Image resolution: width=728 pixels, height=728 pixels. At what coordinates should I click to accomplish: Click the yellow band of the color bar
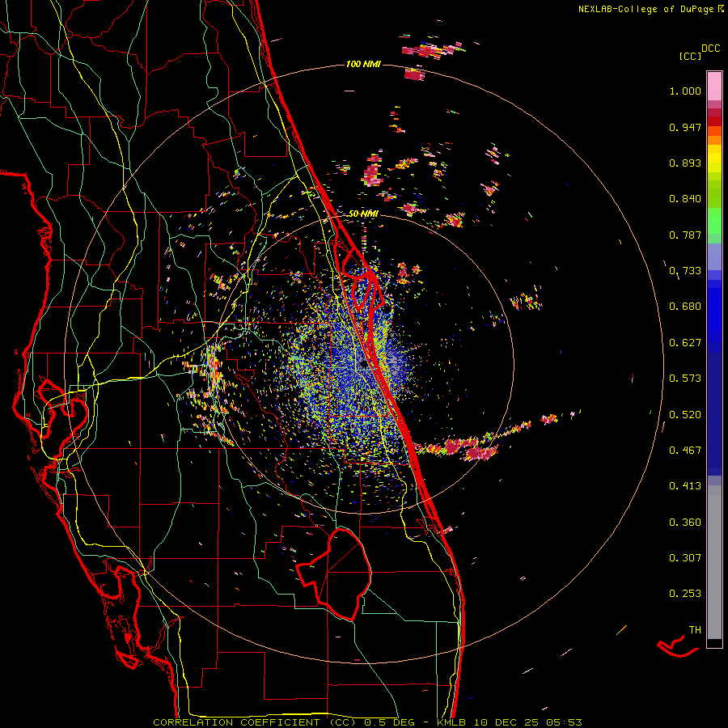coord(714,159)
